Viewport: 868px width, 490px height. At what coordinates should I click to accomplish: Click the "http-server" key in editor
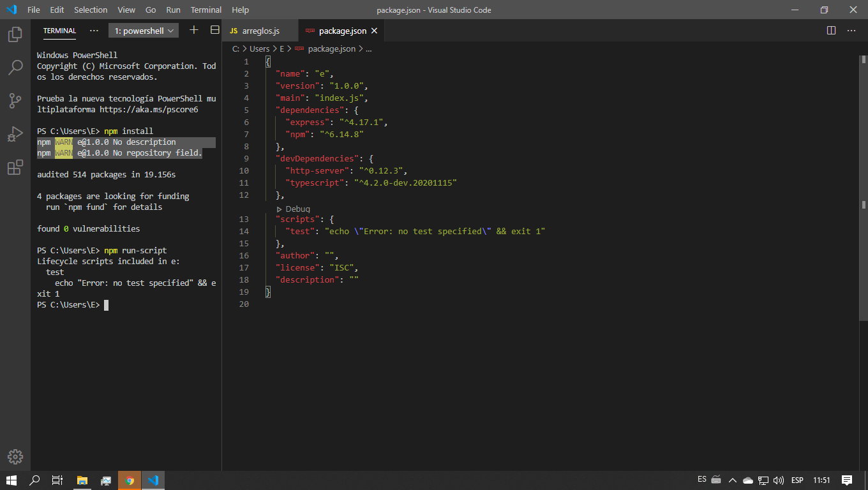click(x=317, y=170)
